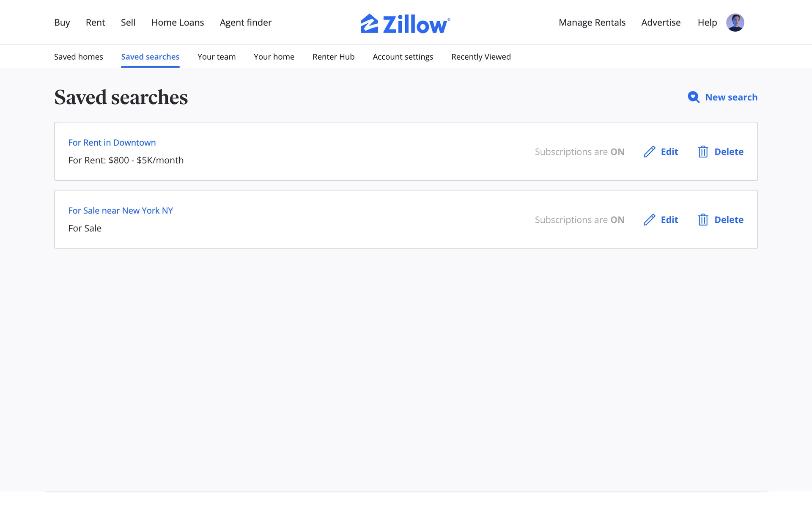Click pencil icon for Downtown rent search
Screen dimensions: 812x508
(649, 152)
